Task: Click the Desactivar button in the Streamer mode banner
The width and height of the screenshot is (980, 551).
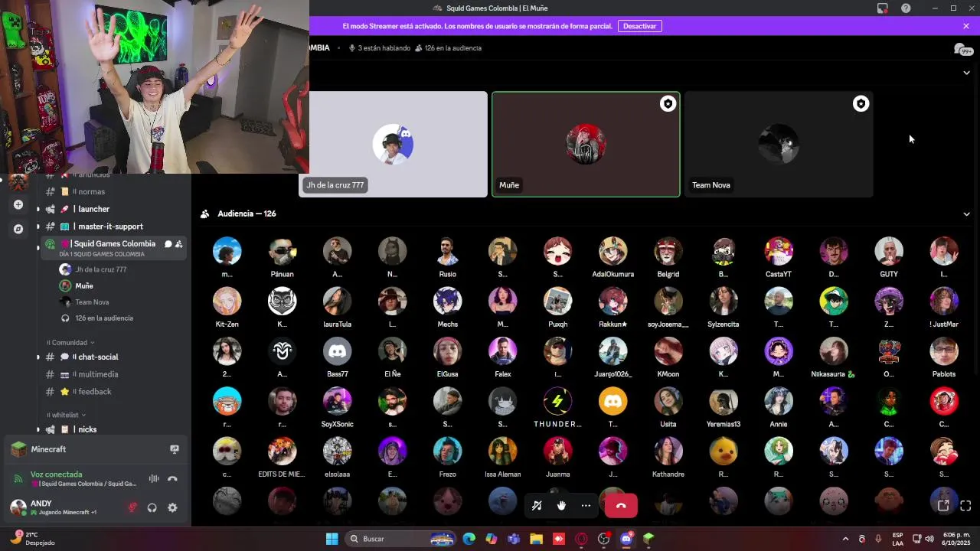Action: [639, 26]
